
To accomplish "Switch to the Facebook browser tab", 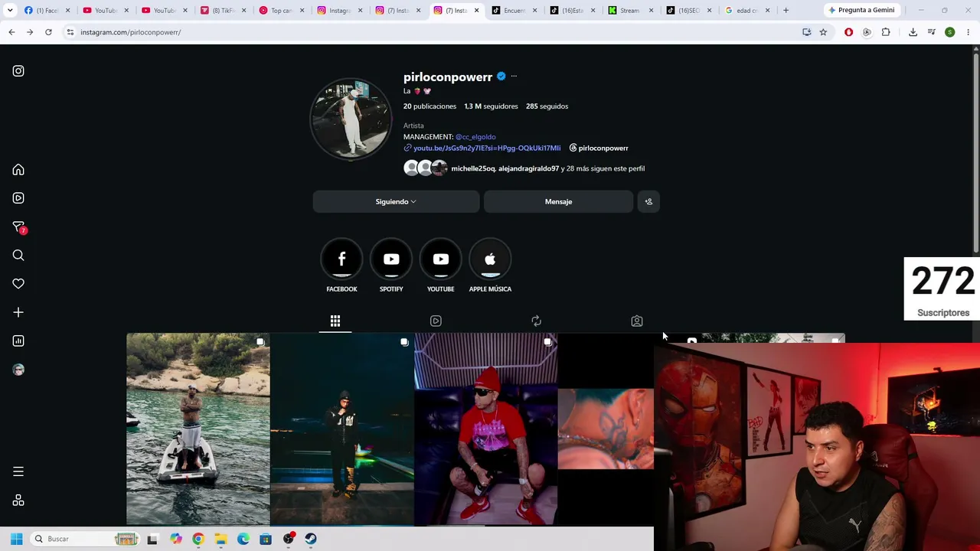I will [x=47, y=10].
